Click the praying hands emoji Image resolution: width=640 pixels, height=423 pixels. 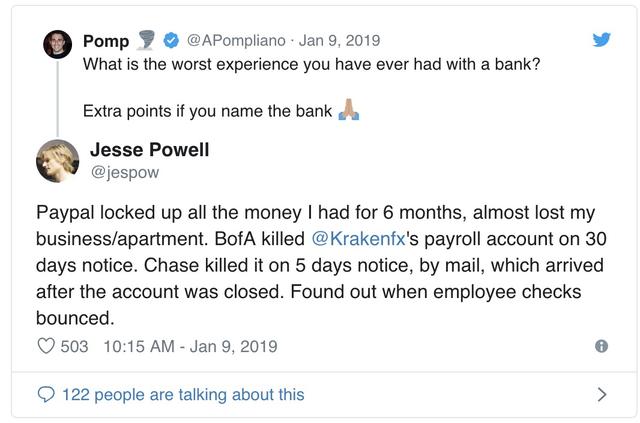pos(349,109)
